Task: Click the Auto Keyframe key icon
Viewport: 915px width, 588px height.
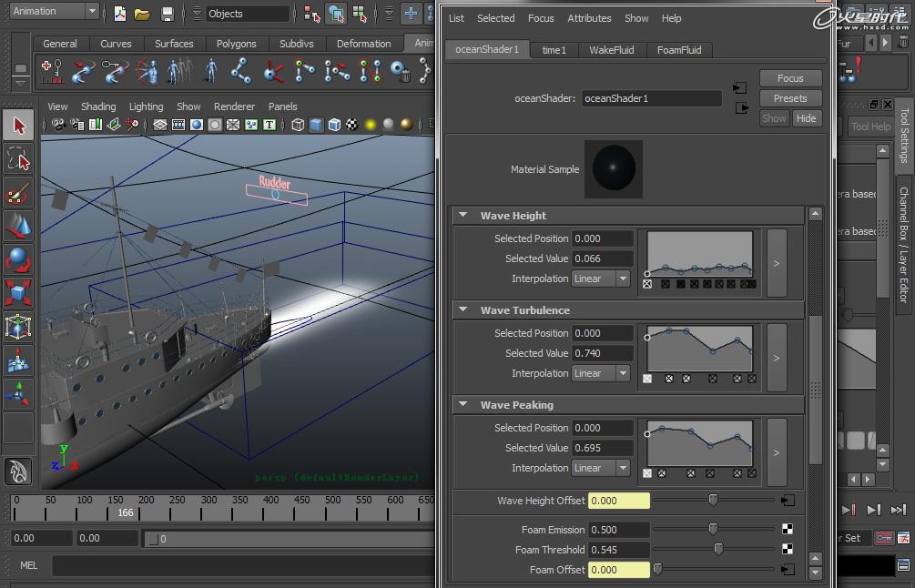Action: pyautogui.click(x=883, y=538)
